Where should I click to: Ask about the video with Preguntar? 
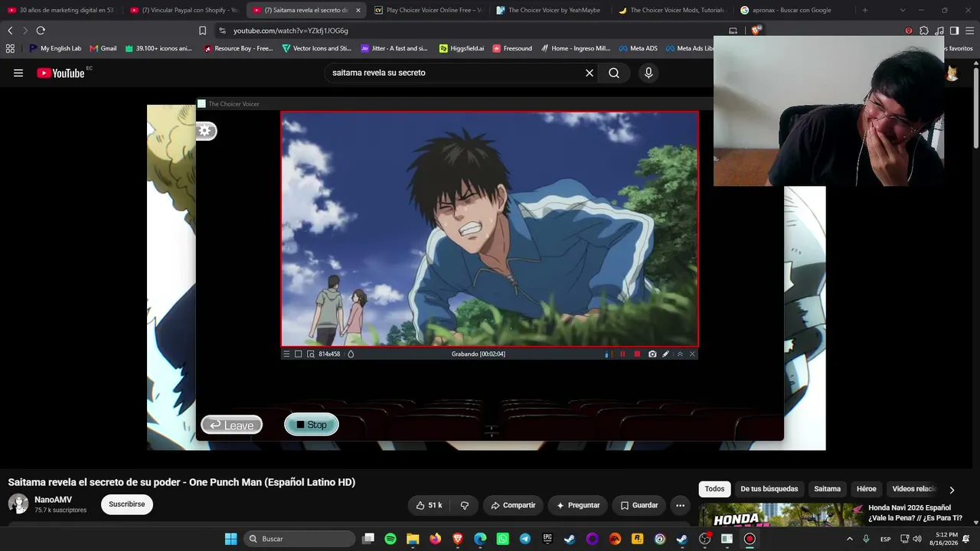tap(578, 505)
